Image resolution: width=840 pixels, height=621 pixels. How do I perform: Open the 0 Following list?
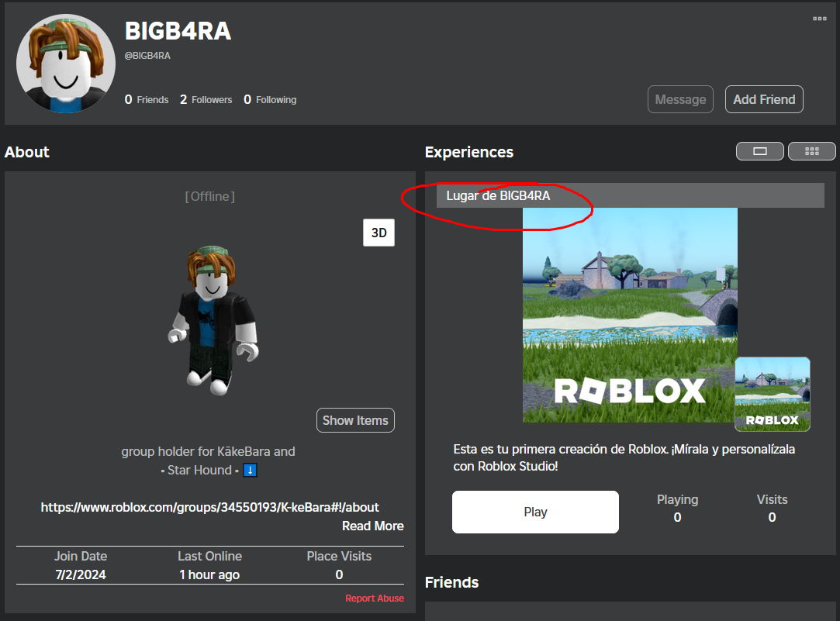(270, 99)
